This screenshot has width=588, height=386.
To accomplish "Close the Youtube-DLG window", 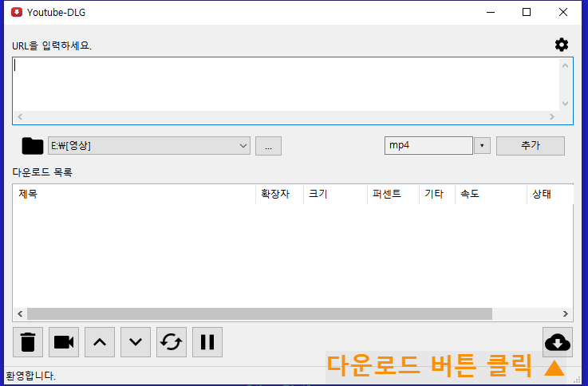I will 563,13.
